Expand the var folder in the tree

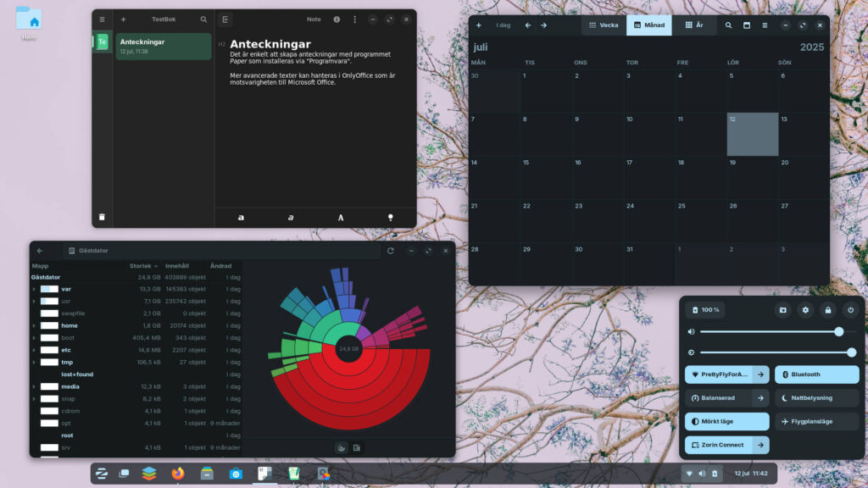[x=34, y=289]
